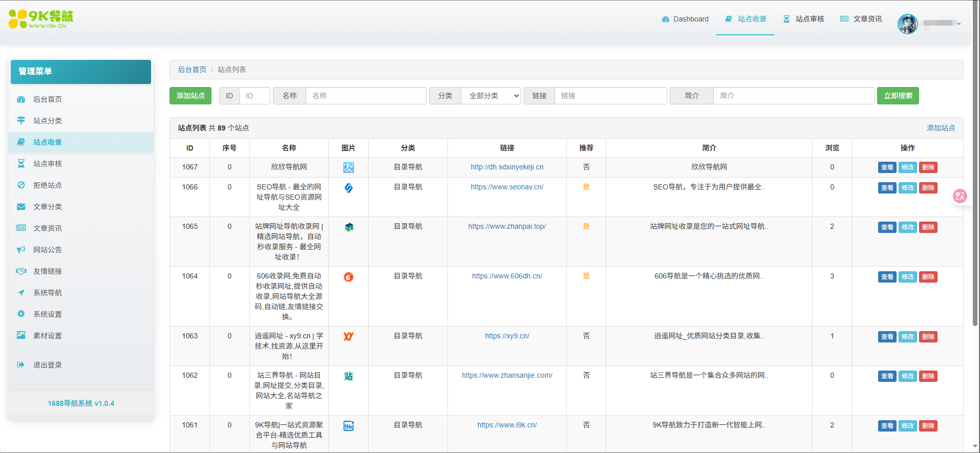980x453 pixels.
Task: Click the 1688导航系统 v1.0.4 footer link
Action: click(x=81, y=403)
